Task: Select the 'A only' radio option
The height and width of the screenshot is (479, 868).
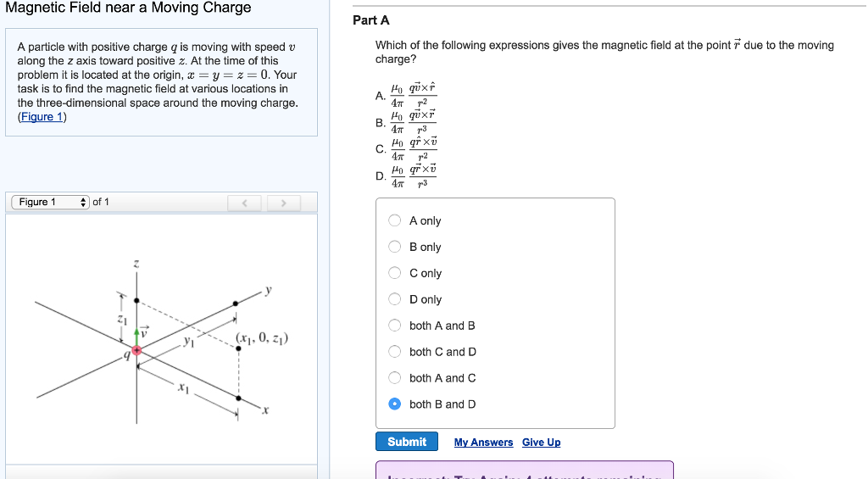Action: (x=395, y=220)
